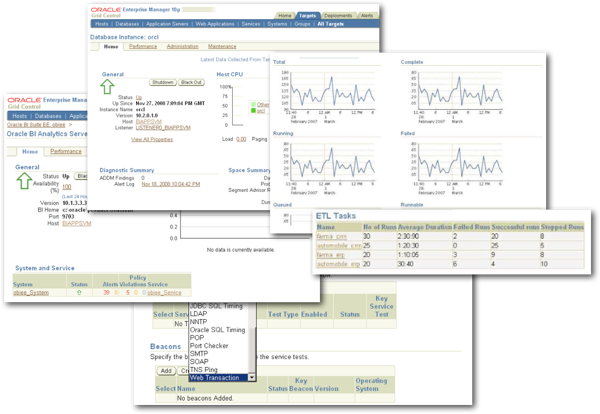600x414 pixels.
Task: Open Oracle BI Suite EE: obiee breadcrumb
Action: click(x=36, y=125)
